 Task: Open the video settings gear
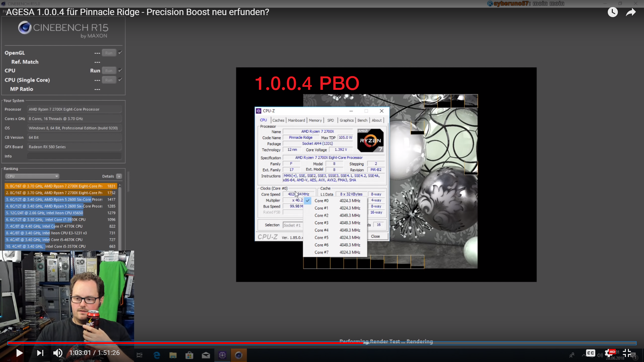[x=609, y=353]
